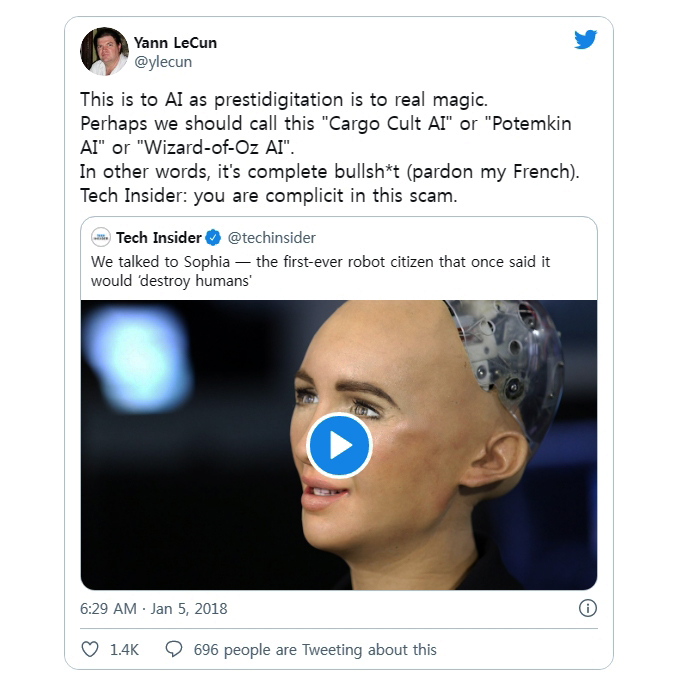The width and height of the screenshot is (675, 681).
Task: Like the tweet with the heart icon
Action: (90, 649)
